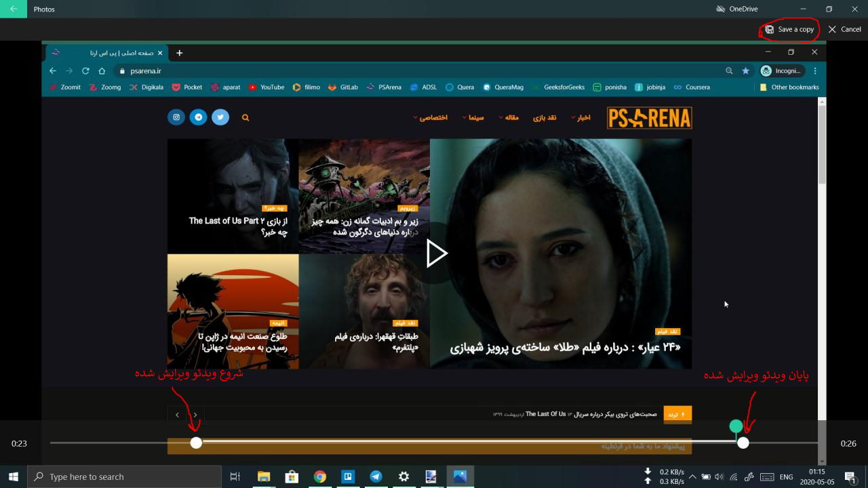Viewport: 868px width, 488px height.
Task: Open the touch keyboard tray icon
Action: click(767, 476)
